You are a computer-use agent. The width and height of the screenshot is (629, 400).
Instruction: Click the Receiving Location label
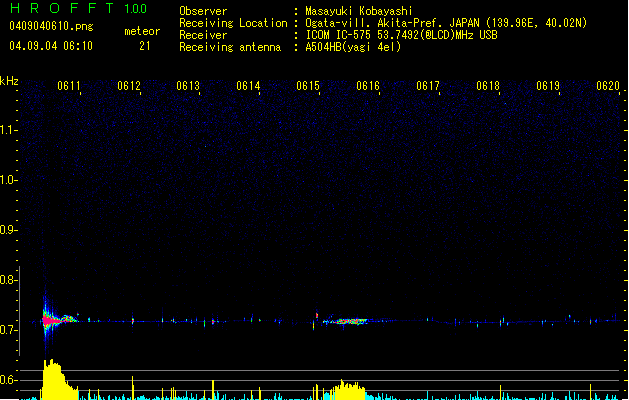point(233,23)
